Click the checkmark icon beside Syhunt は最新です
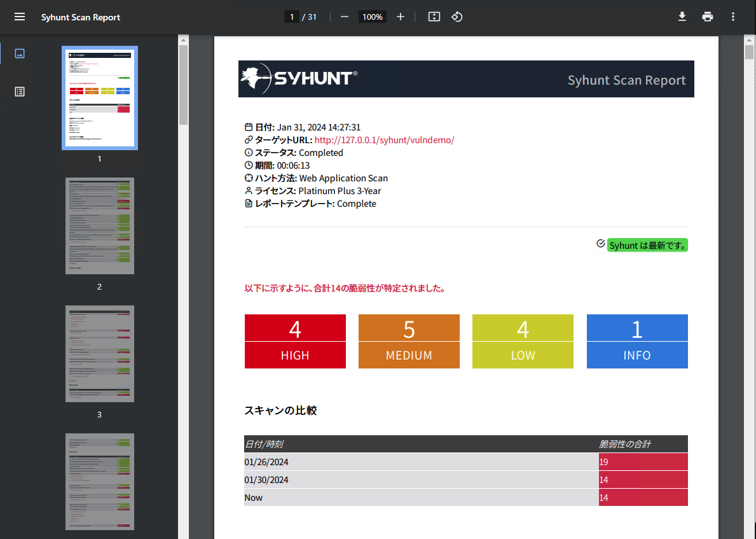The image size is (756, 539). coord(600,244)
